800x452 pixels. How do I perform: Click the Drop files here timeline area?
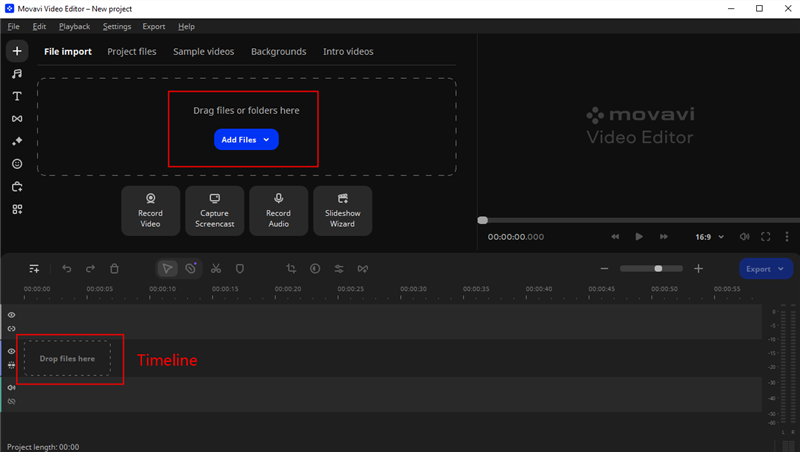[x=67, y=359]
